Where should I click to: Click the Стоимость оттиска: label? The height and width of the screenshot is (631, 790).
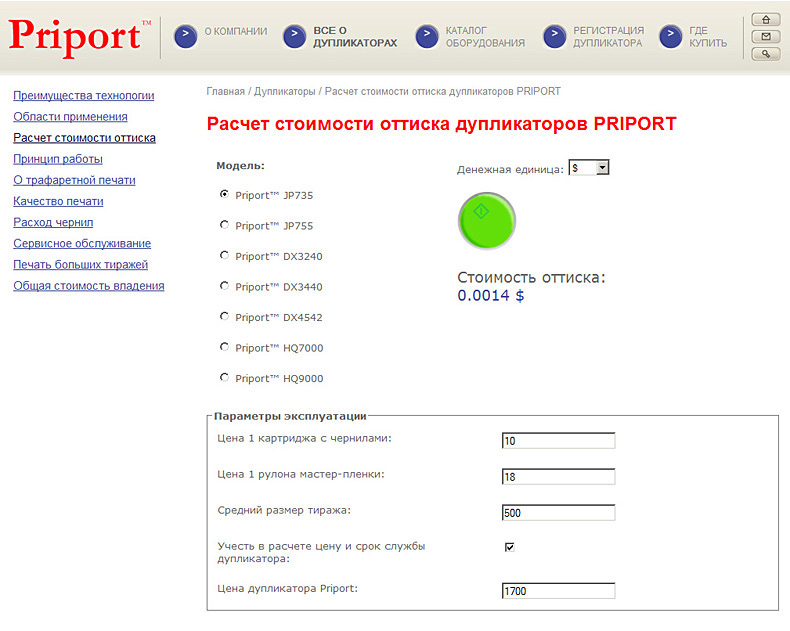click(531, 277)
